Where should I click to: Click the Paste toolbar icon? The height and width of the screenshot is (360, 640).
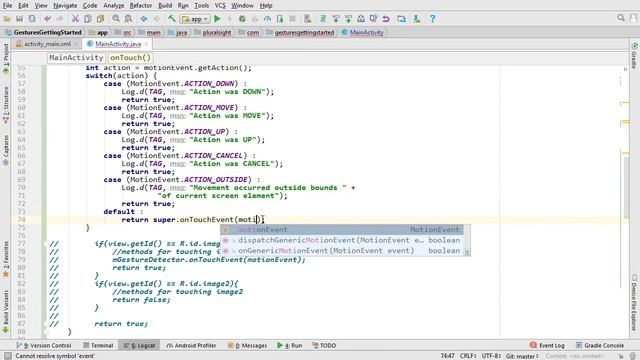pos(100,19)
